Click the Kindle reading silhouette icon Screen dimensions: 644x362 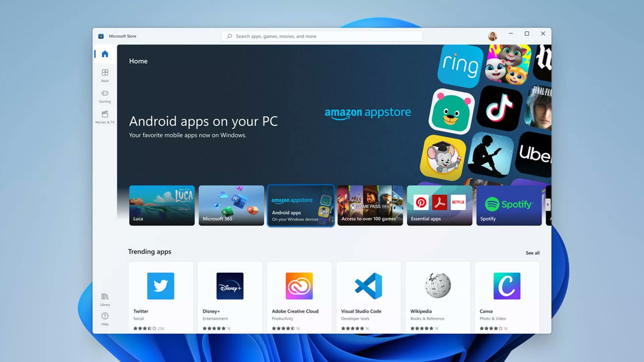tap(491, 155)
